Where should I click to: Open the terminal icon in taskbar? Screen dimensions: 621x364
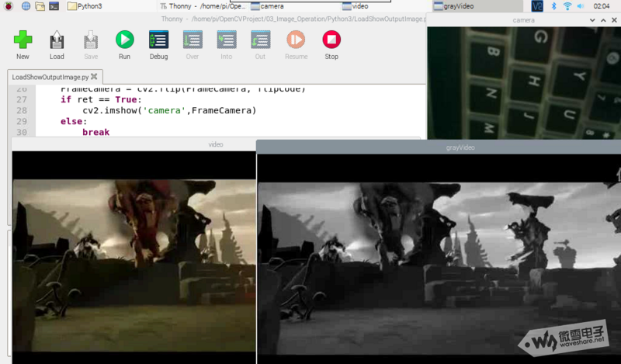[54, 6]
